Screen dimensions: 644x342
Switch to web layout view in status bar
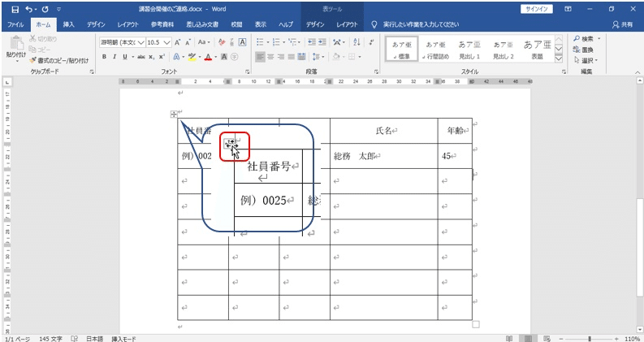point(547,339)
